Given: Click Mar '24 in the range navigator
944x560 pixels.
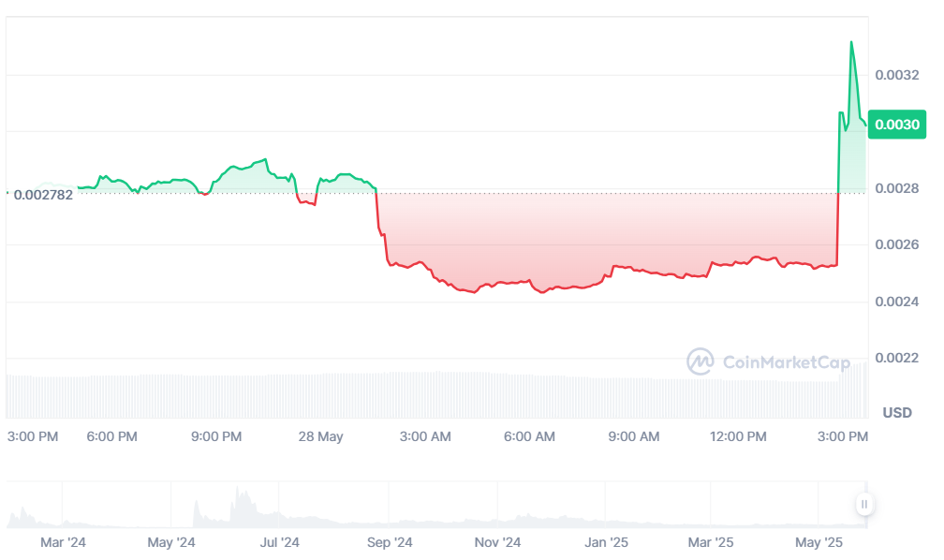Looking at the screenshot, I should pos(64,541).
